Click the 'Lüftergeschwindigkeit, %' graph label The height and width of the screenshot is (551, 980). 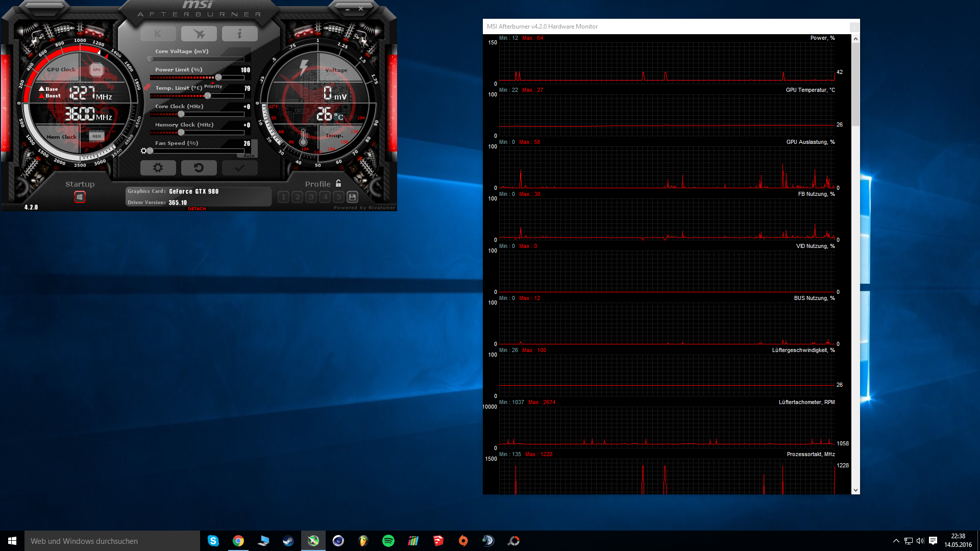click(803, 350)
